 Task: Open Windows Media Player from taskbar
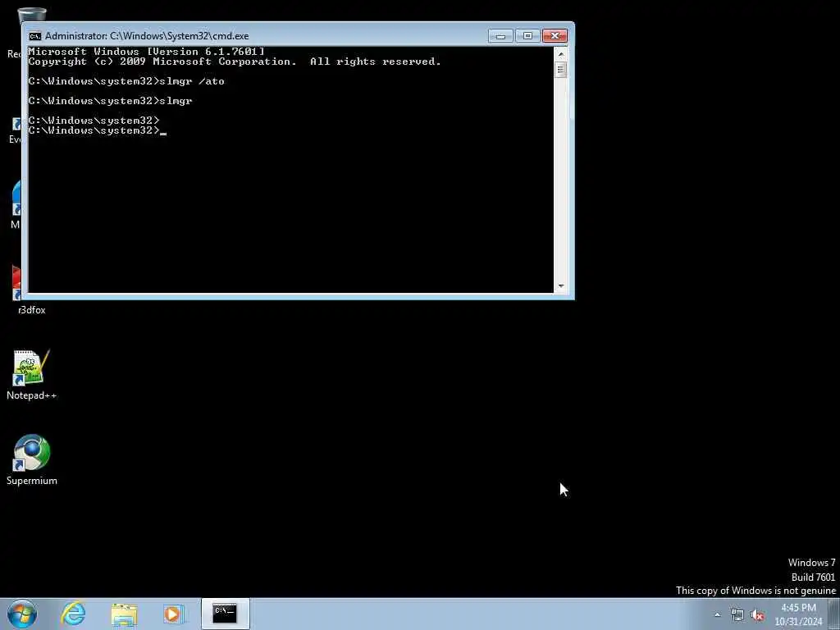click(174, 614)
